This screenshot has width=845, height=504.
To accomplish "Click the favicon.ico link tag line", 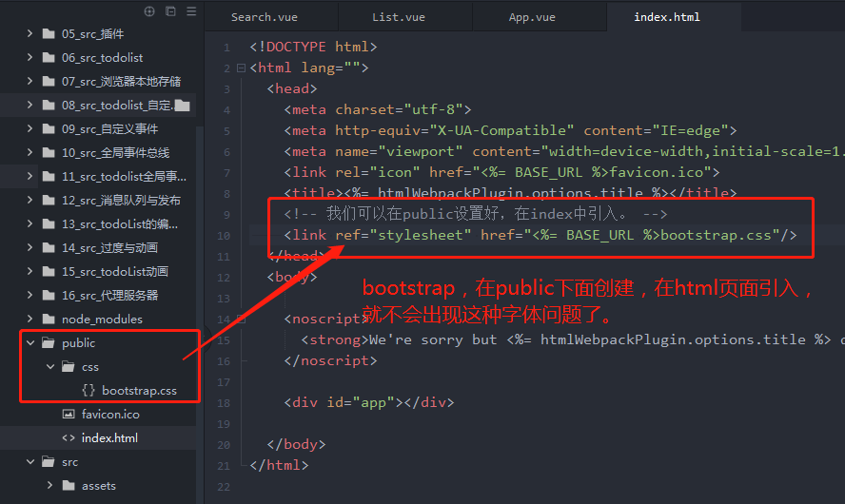I will coord(501,173).
